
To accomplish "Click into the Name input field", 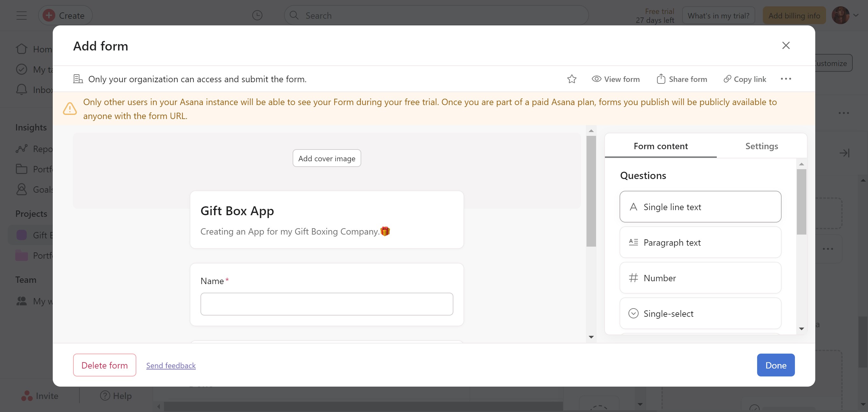I will 327,304.
